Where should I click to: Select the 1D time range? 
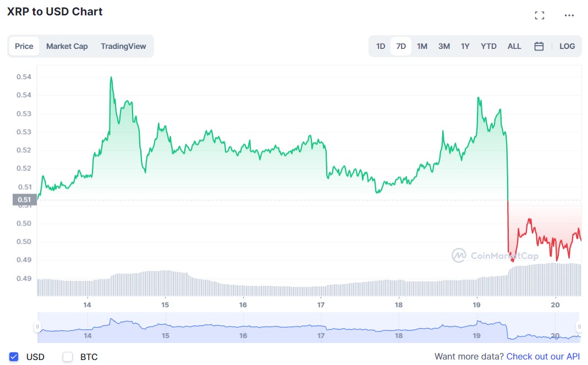pos(380,46)
